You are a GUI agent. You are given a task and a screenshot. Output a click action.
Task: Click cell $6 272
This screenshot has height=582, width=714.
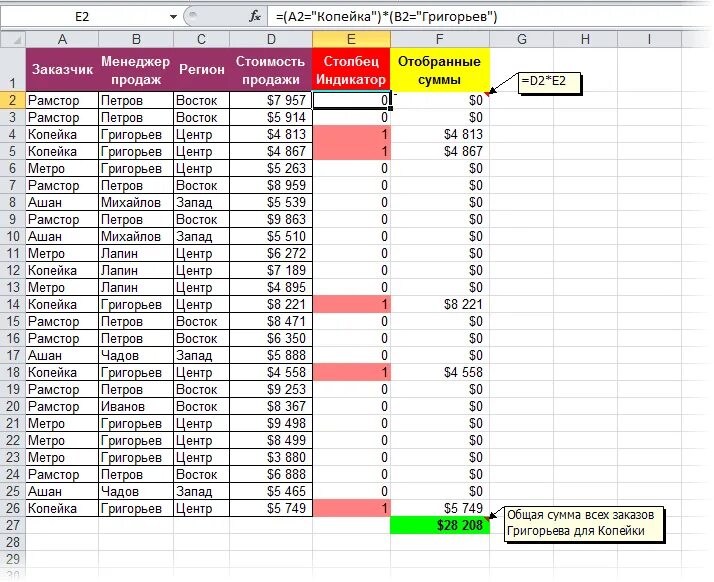click(x=271, y=253)
